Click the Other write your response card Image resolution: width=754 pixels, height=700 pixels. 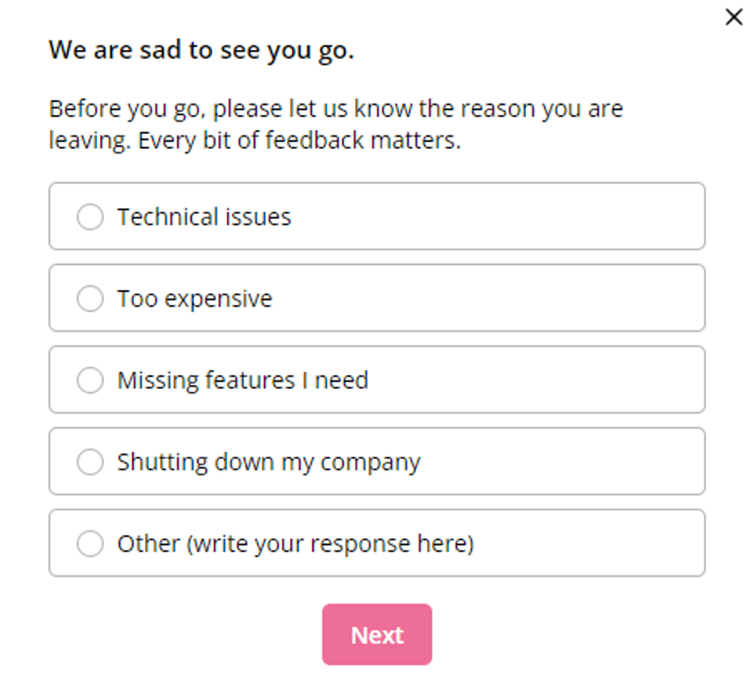point(377,544)
